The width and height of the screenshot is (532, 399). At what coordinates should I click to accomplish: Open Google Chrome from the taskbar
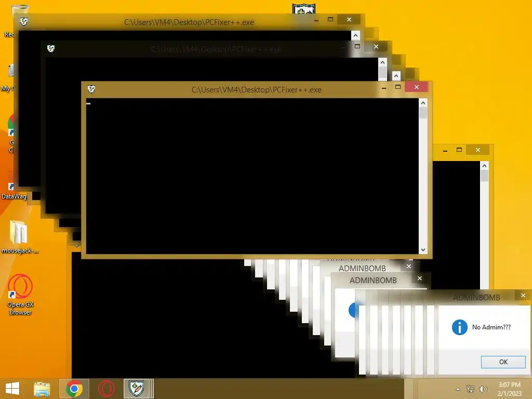74,389
